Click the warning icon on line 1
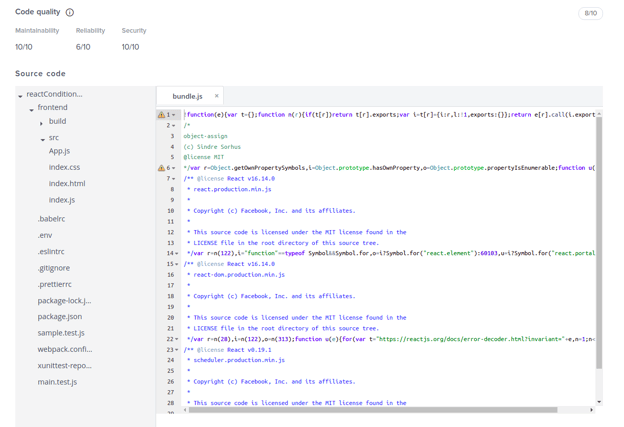This screenshot has width=624, height=427. 161,115
